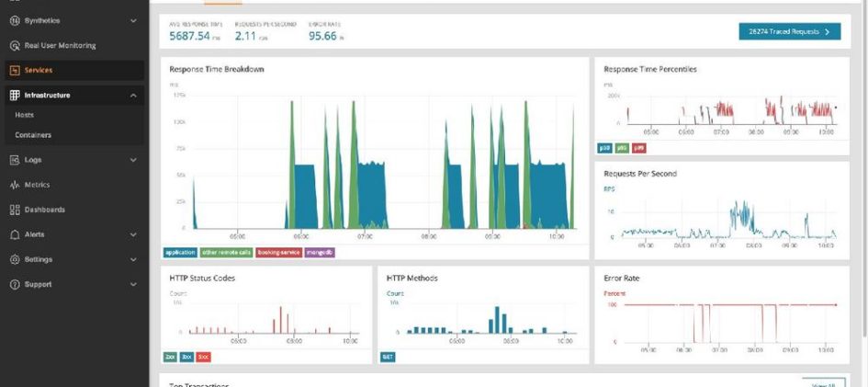Expand the Synthetics menu chevron
This screenshot has height=387, width=868.
(133, 20)
